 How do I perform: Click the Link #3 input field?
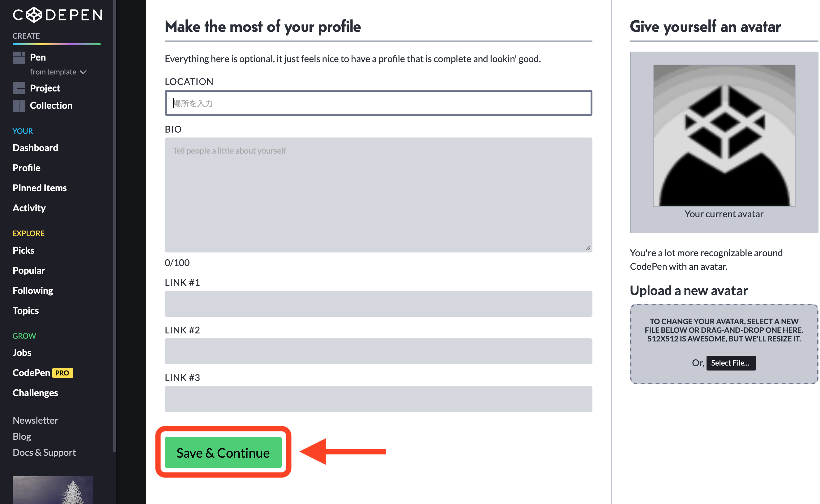(378, 399)
